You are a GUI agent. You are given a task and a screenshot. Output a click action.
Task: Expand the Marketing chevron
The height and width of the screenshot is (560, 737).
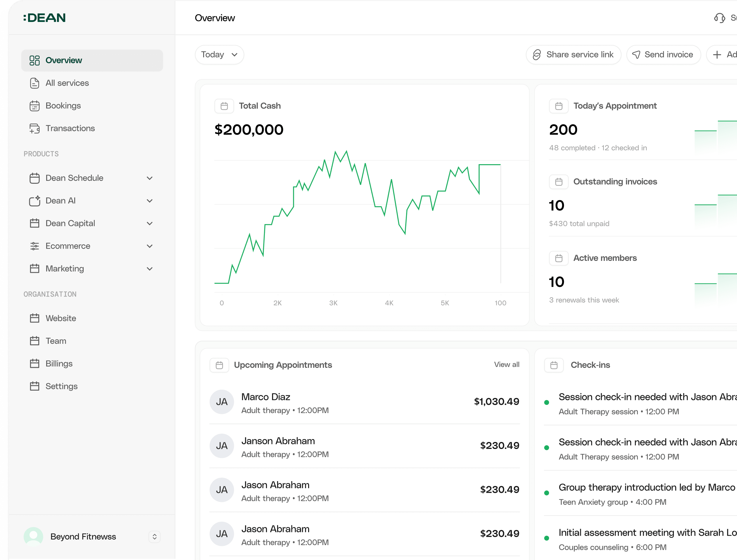(x=149, y=269)
